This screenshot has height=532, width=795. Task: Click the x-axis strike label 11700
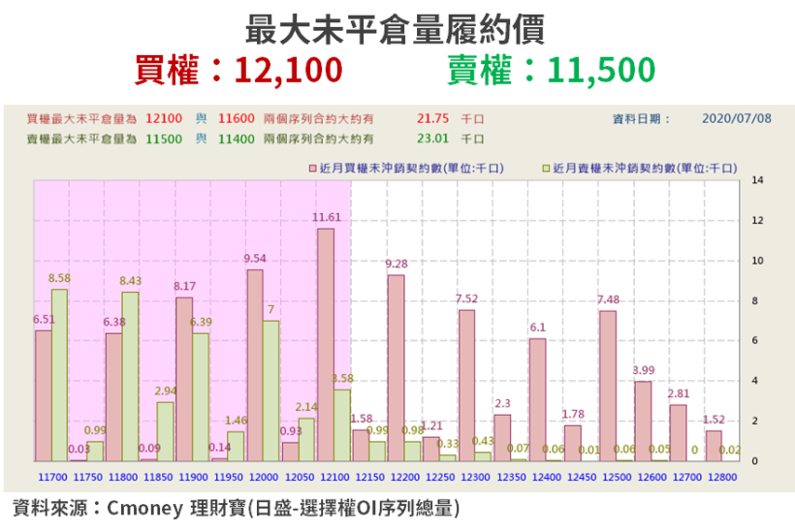(x=52, y=478)
